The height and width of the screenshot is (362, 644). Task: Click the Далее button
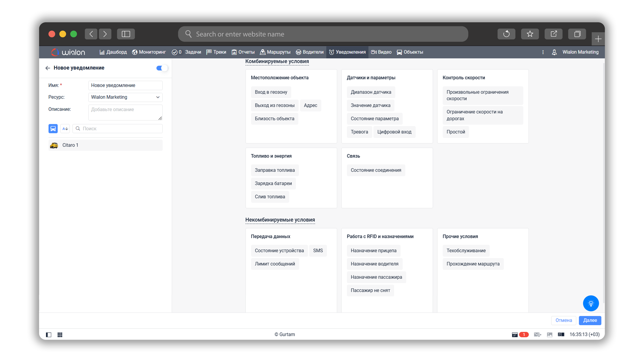tap(590, 320)
